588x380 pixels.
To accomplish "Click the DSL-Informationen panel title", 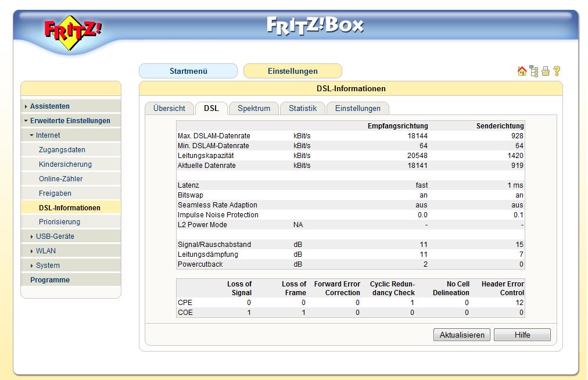I will [x=351, y=88].
